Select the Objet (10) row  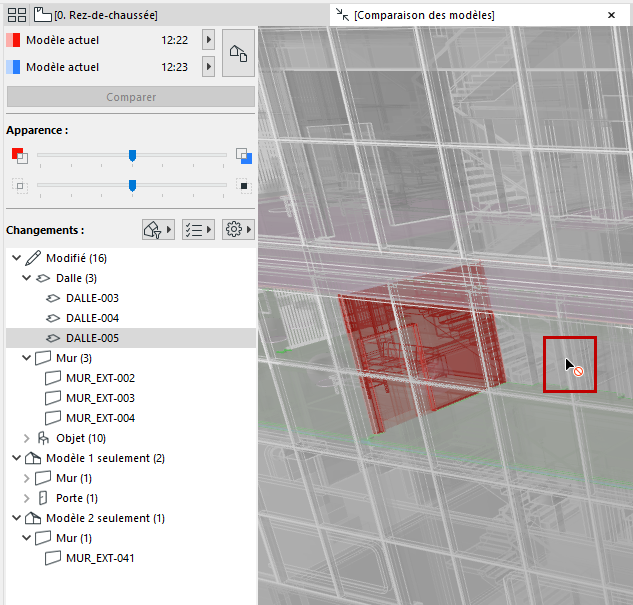pos(131,438)
